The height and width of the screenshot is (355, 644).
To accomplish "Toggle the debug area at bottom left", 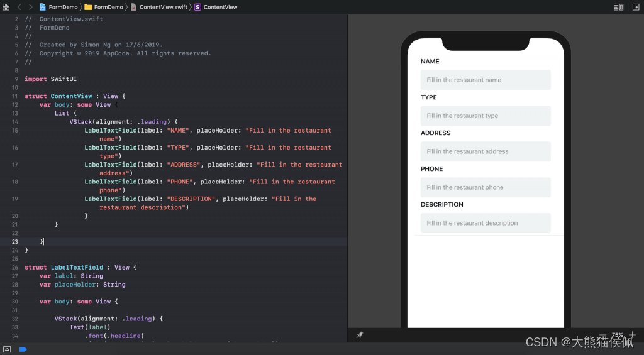I will (x=7, y=349).
